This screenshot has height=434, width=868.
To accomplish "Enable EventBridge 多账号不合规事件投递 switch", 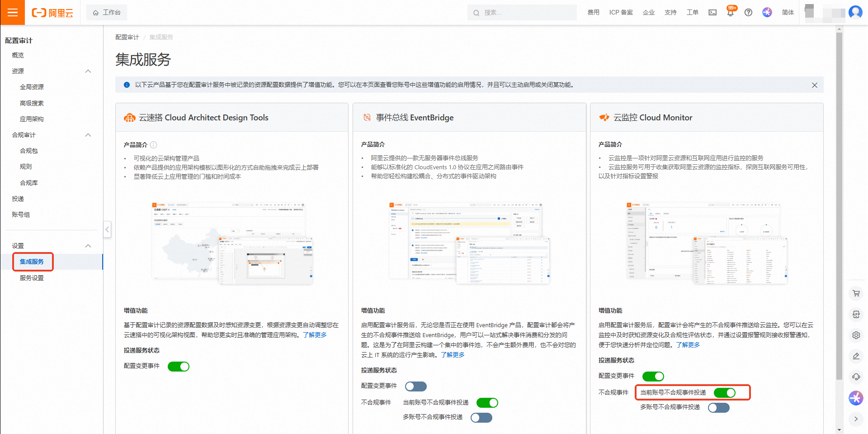I will (481, 418).
